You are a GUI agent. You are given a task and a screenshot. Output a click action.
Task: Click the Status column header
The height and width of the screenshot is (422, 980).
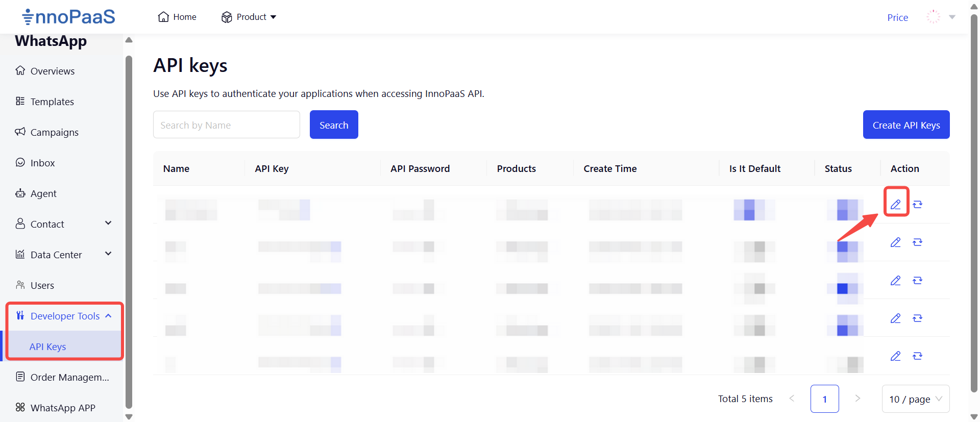pos(838,168)
